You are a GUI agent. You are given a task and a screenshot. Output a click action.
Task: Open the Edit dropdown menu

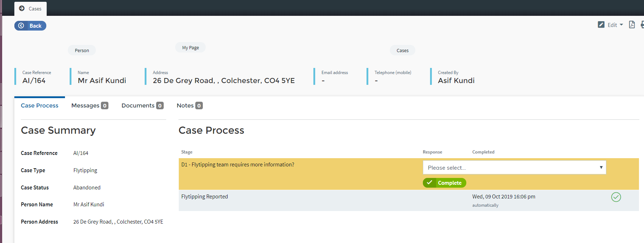click(x=615, y=25)
